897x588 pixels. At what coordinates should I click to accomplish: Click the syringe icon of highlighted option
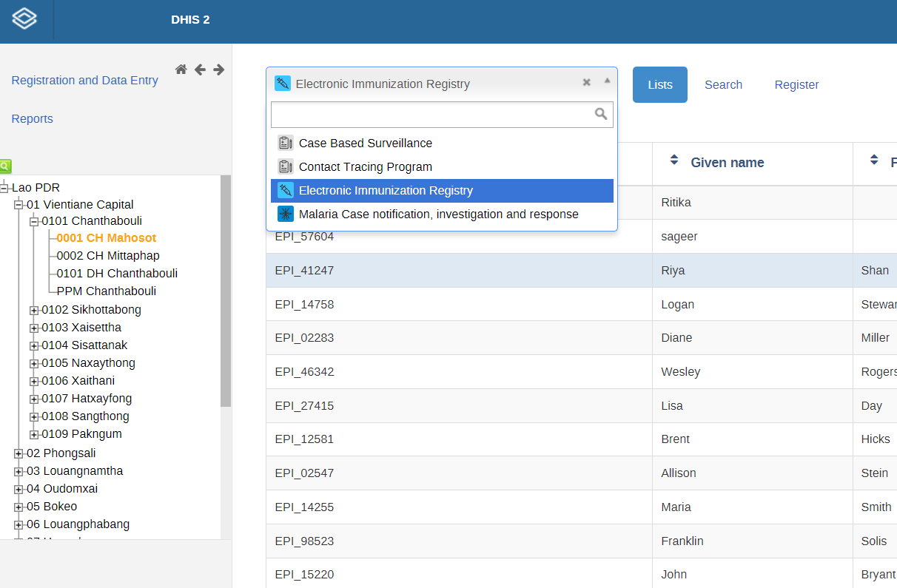click(286, 191)
